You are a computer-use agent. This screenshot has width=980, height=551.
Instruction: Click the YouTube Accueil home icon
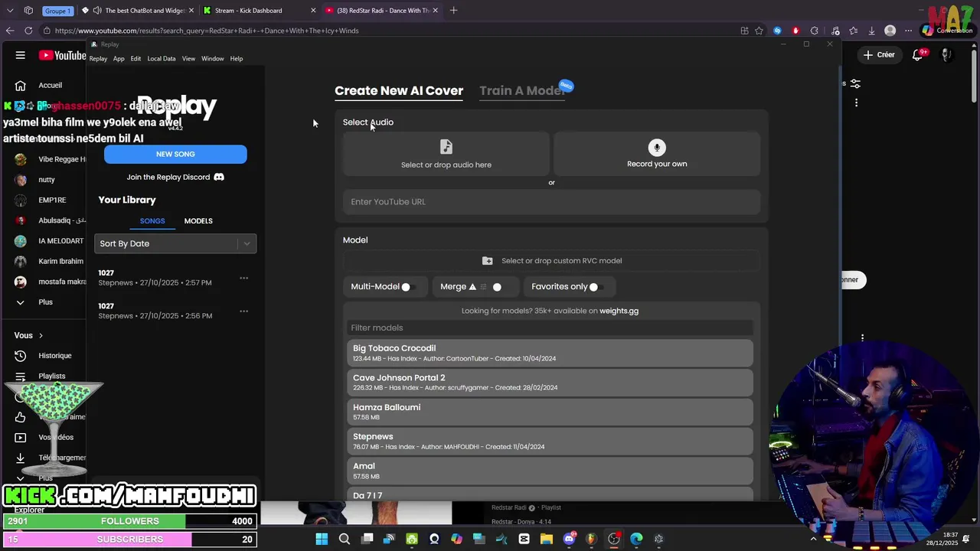pos(21,85)
